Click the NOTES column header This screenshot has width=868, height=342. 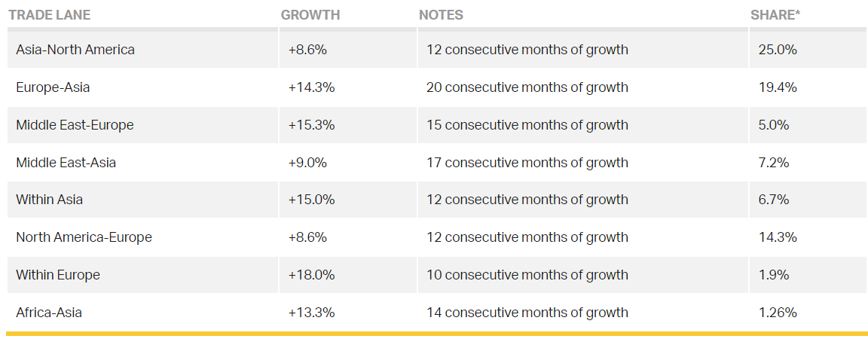click(x=441, y=15)
